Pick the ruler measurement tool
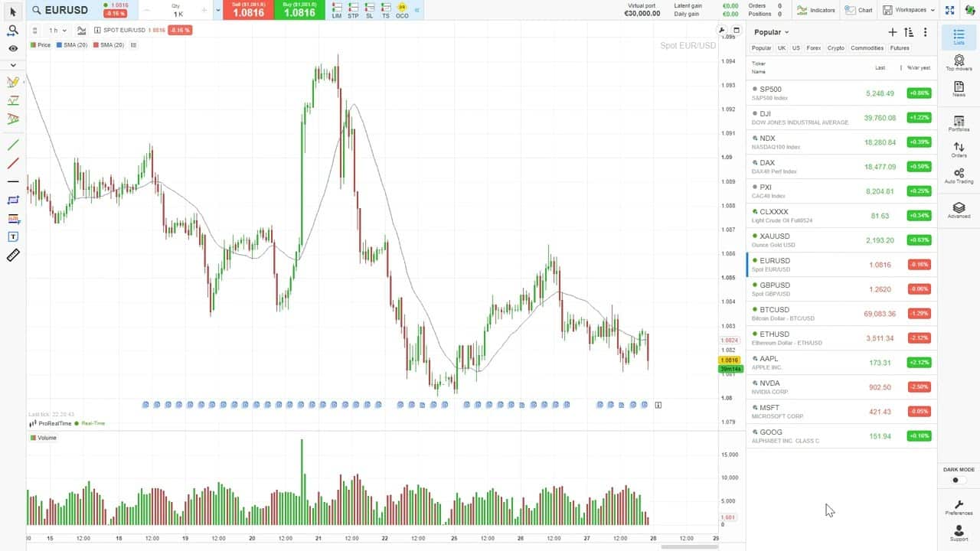The width and height of the screenshot is (980, 551). pos(13,256)
